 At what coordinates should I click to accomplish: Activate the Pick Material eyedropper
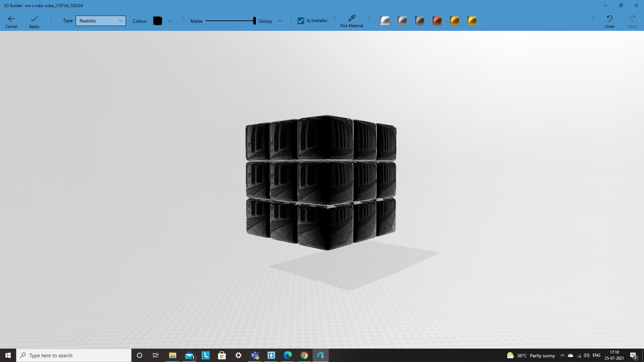click(x=352, y=20)
